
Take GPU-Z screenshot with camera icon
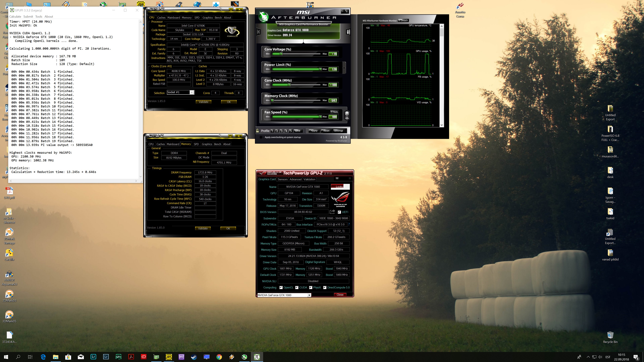(337, 178)
